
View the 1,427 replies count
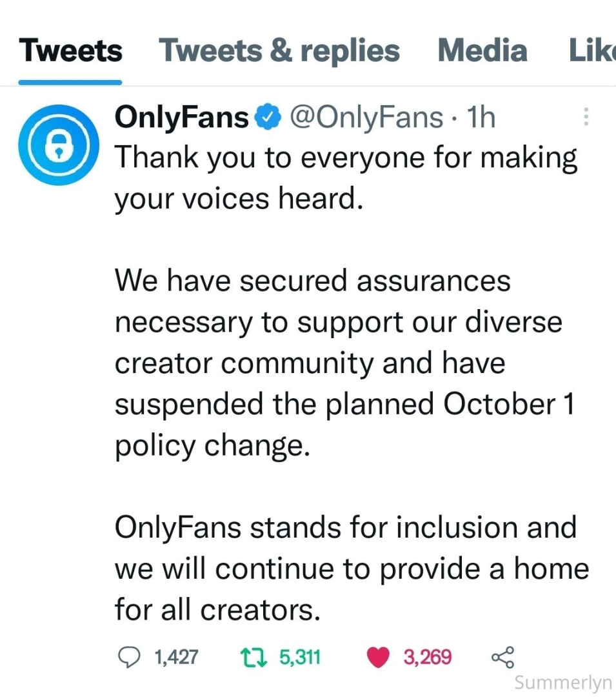(176, 657)
